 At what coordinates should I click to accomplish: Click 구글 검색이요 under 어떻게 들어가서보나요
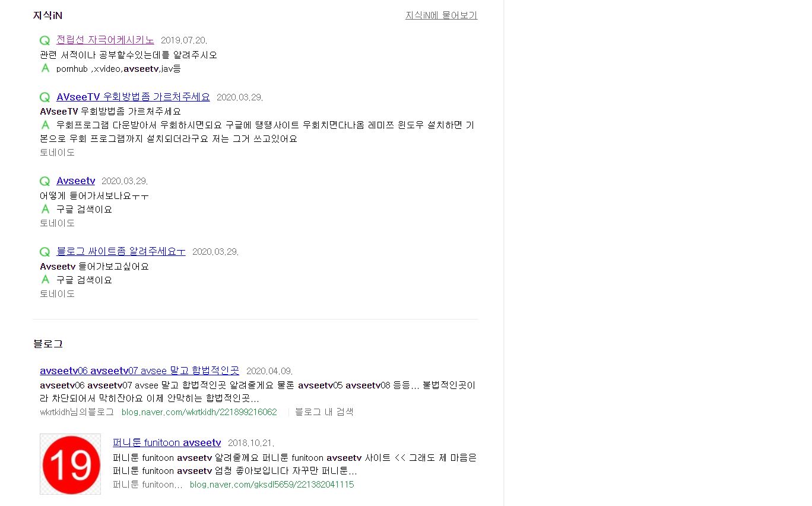(x=84, y=210)
